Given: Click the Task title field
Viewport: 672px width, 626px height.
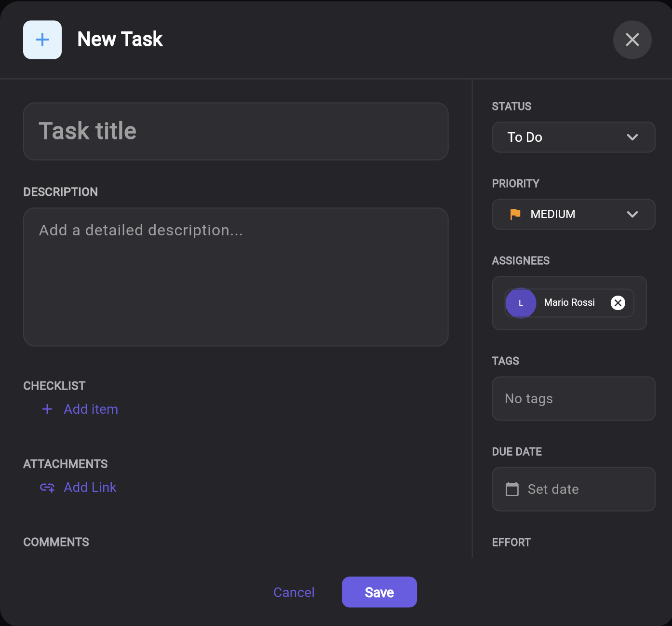Looking at the screenshot, I should pos(235,131).
